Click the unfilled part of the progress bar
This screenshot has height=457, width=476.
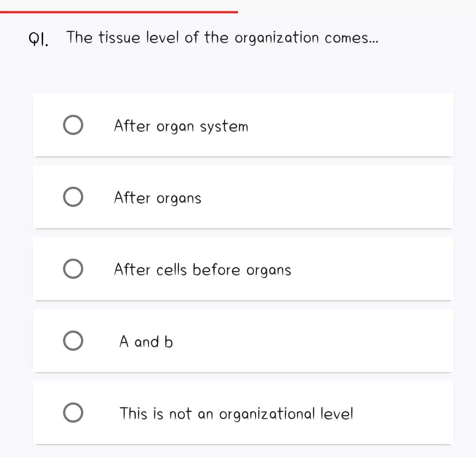tap(357, 12)
